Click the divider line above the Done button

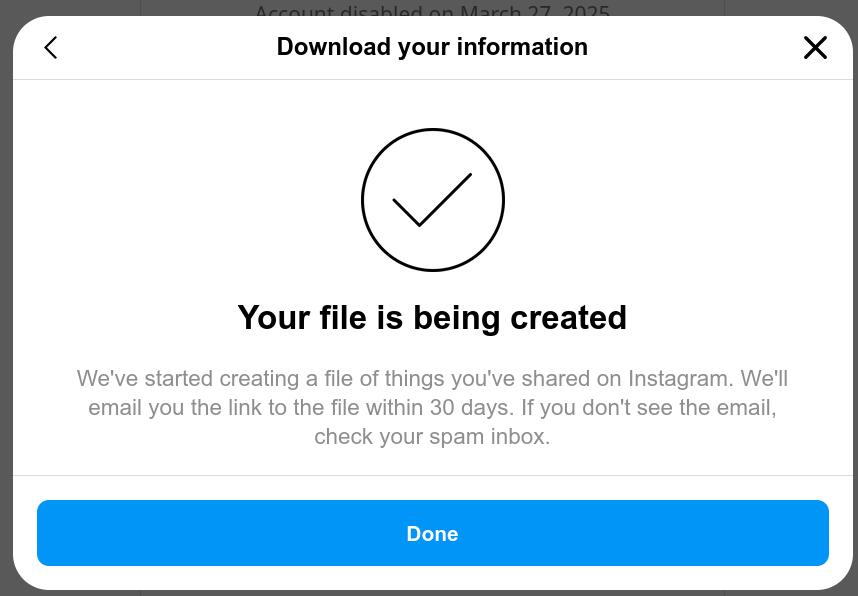432,475
